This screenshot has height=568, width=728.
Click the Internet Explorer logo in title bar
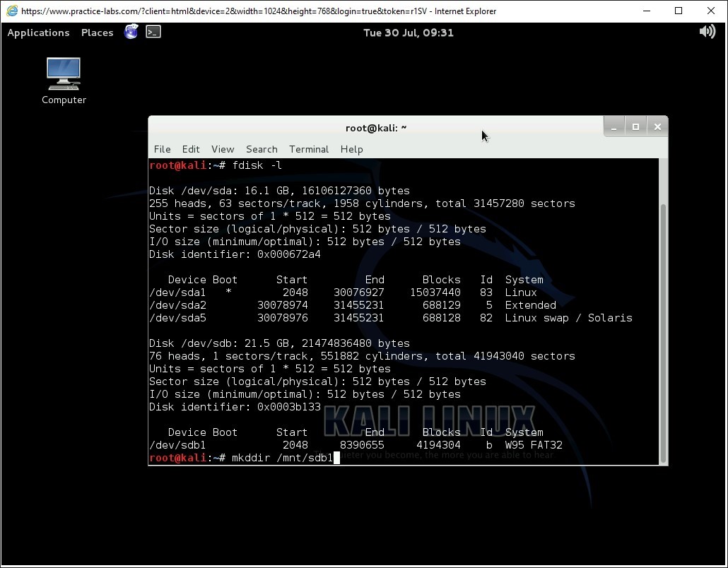click(11, 11)
